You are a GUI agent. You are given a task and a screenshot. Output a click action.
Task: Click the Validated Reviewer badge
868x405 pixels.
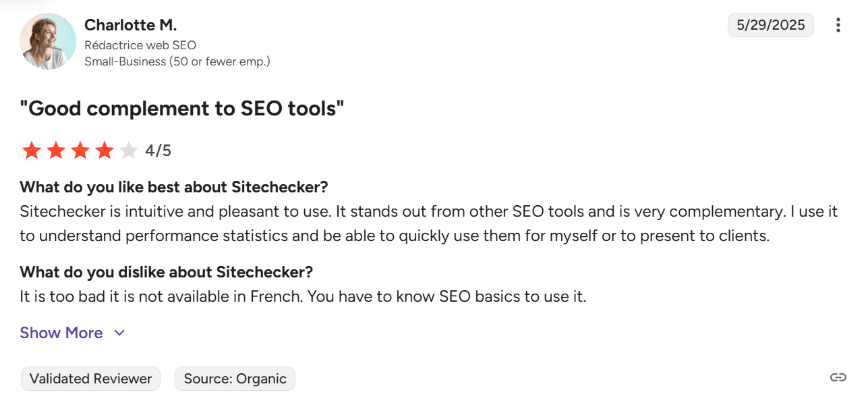[x=90, y=379]
